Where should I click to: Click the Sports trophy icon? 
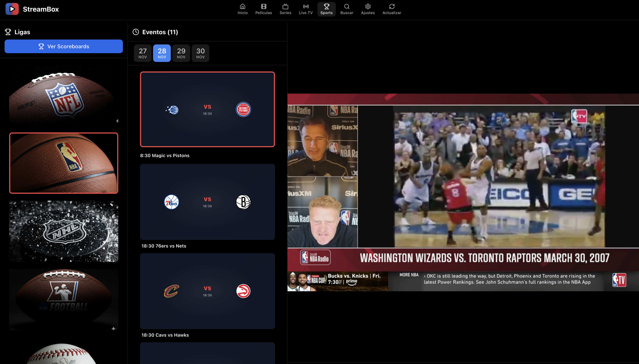(326, 7)
